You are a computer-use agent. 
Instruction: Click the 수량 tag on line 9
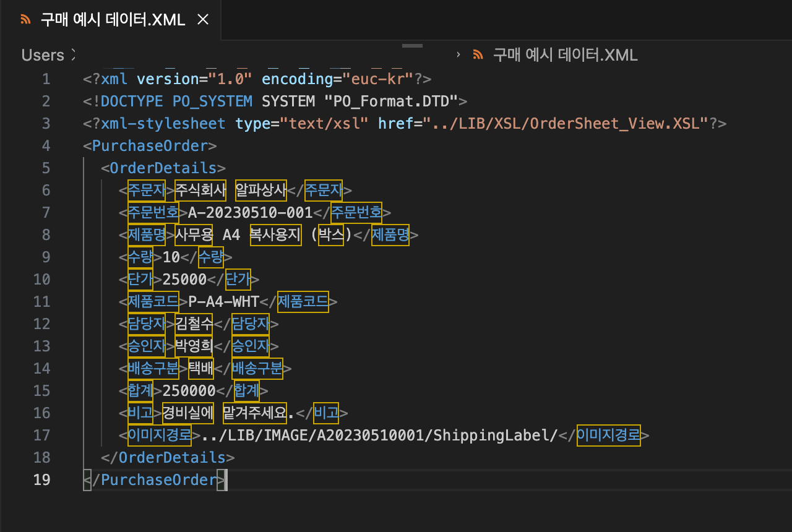tap(140, 257)
